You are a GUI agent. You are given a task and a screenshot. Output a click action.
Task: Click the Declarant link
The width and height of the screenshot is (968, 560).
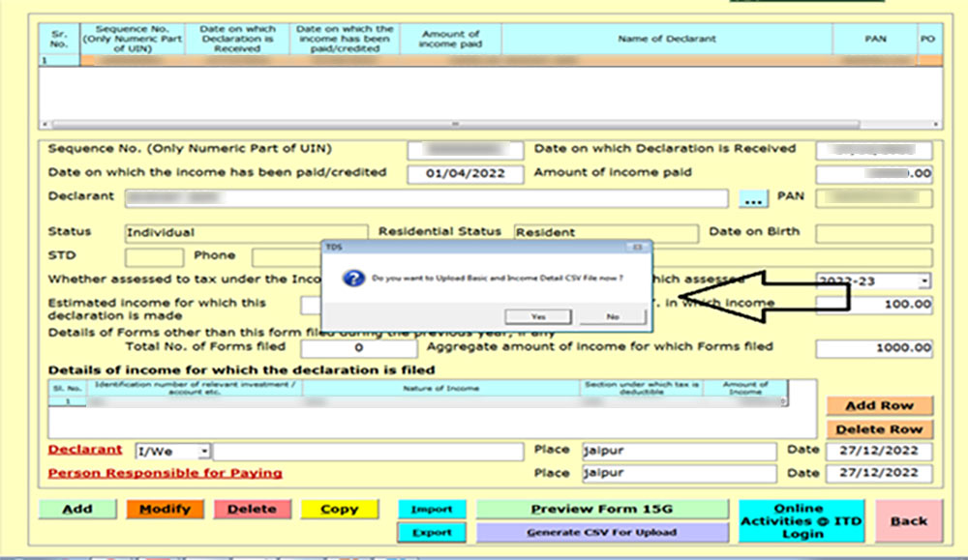[x=84, y=450]
